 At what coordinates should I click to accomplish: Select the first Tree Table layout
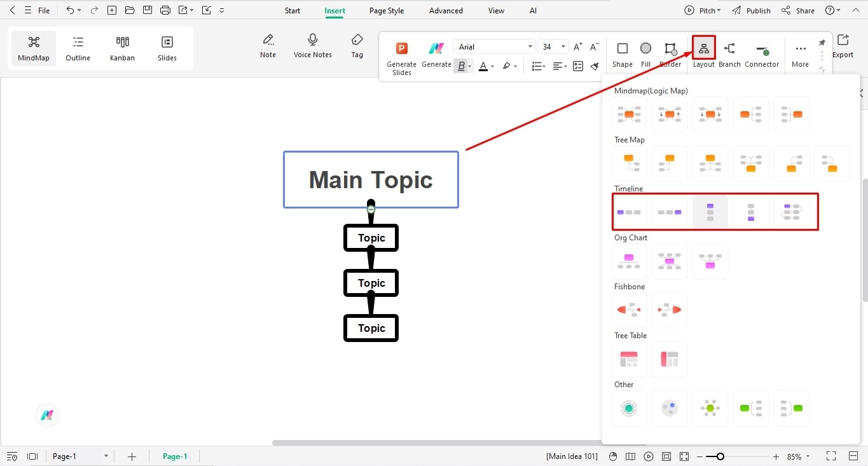(629, 359)
